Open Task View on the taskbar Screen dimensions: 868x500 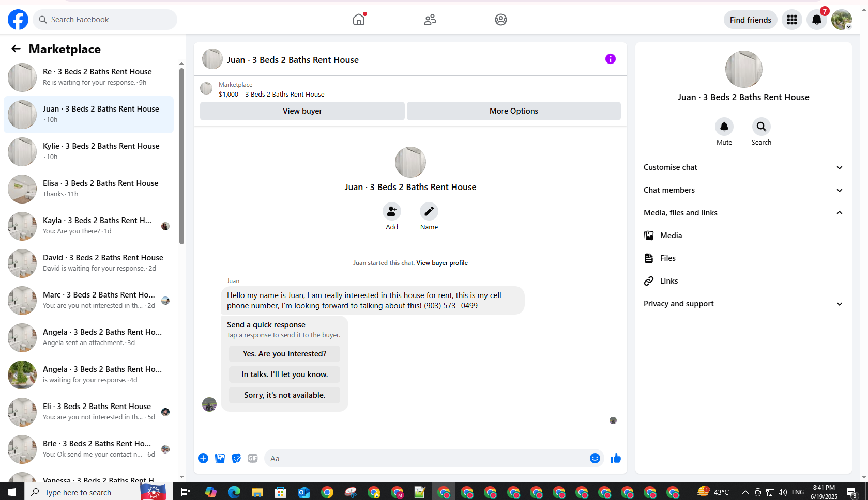pos(185,492)
